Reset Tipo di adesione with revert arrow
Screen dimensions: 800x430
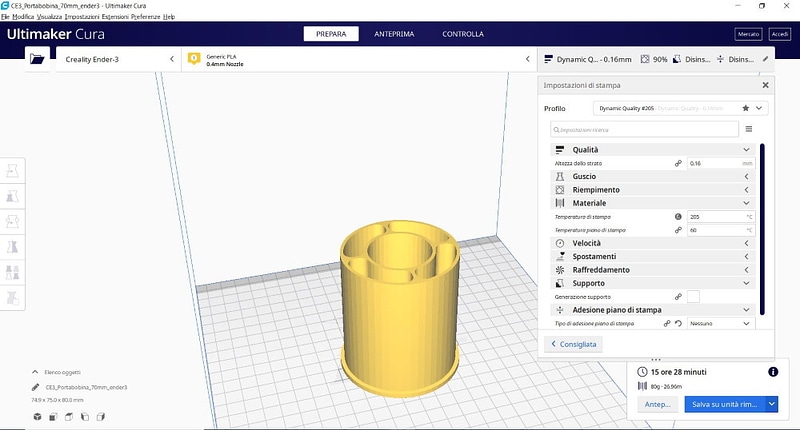pyautogui.click(x=678, y=323)
